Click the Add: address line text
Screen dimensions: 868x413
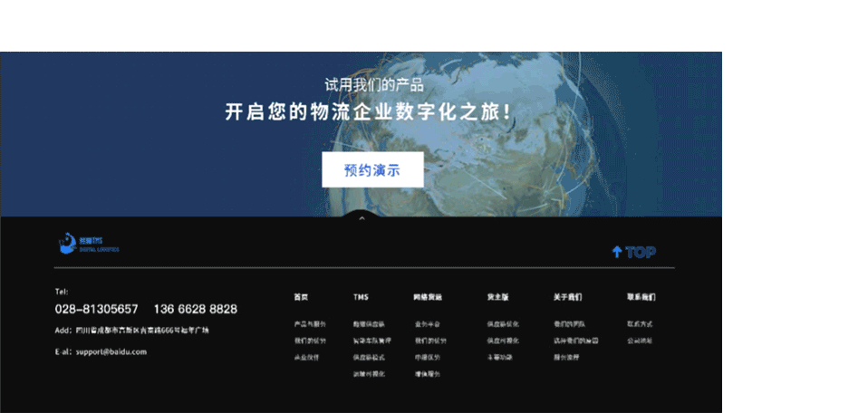point(131,331)
